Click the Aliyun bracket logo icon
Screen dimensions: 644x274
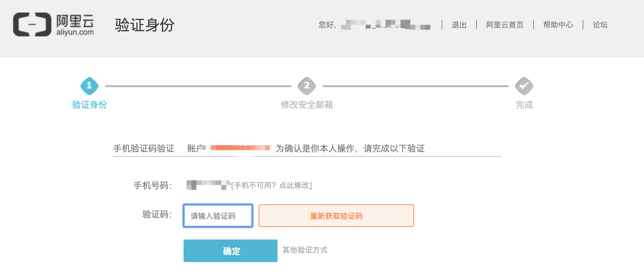tap(32, 24)
